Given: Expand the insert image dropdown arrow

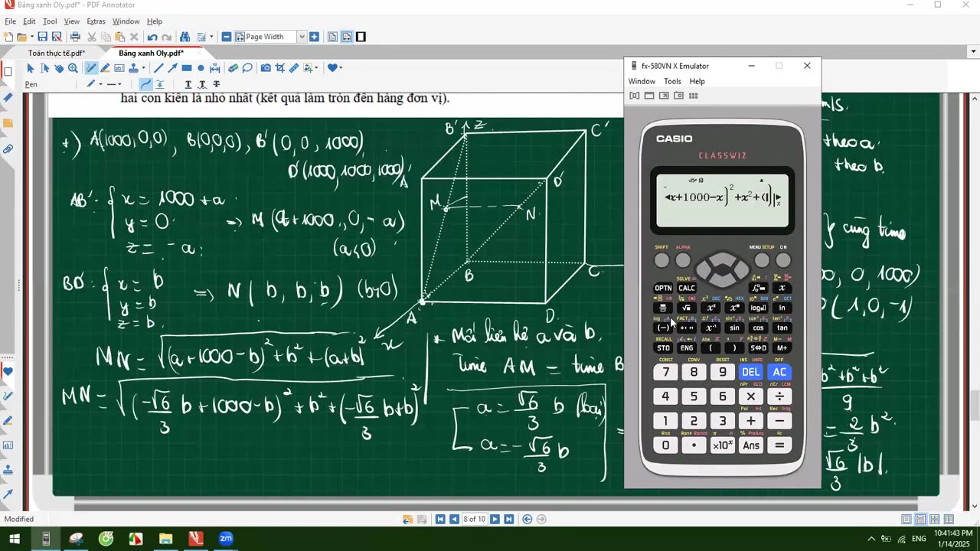Looking at the screenshot, I should click(316, 67).
